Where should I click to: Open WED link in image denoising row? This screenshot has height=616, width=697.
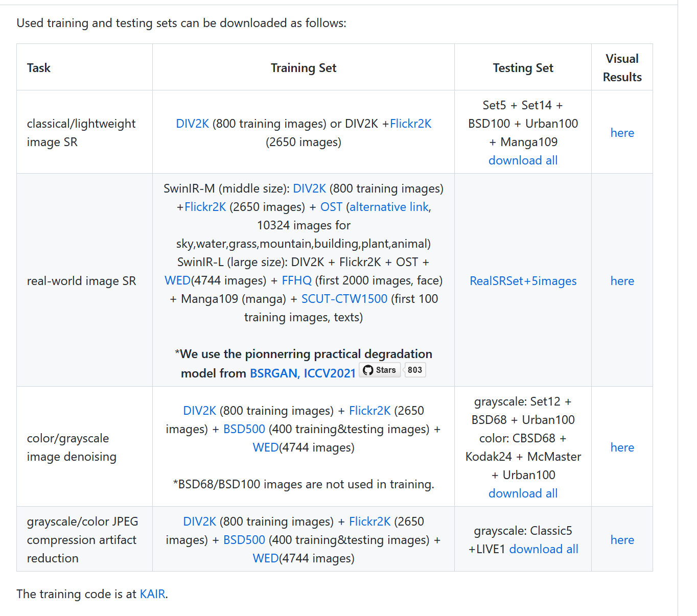266,447
